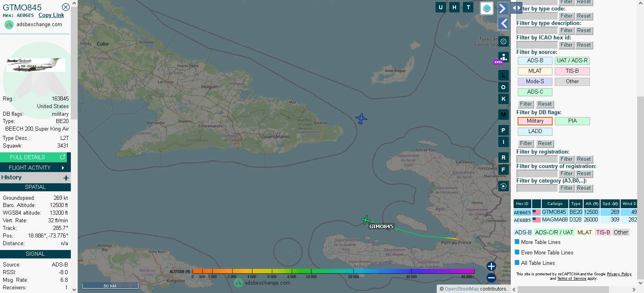Toggle the Military DB flag filter
644x293 pixels.
coord(535,121)
